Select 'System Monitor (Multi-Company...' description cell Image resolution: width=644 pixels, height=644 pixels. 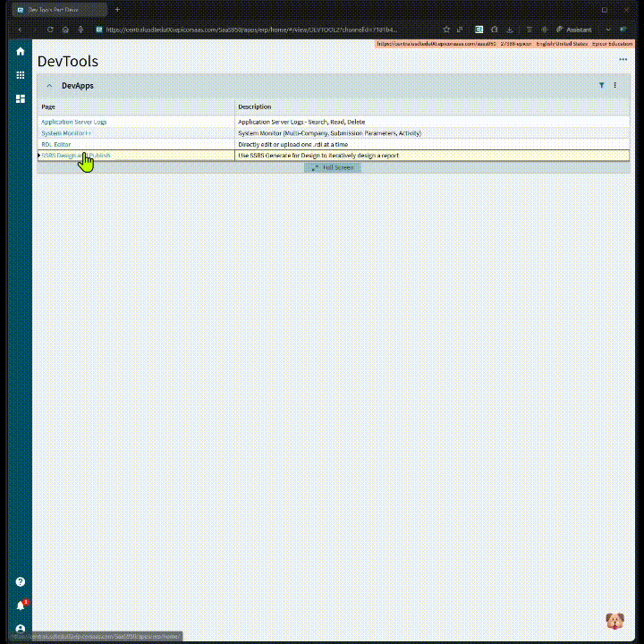[x=432, y=133]
